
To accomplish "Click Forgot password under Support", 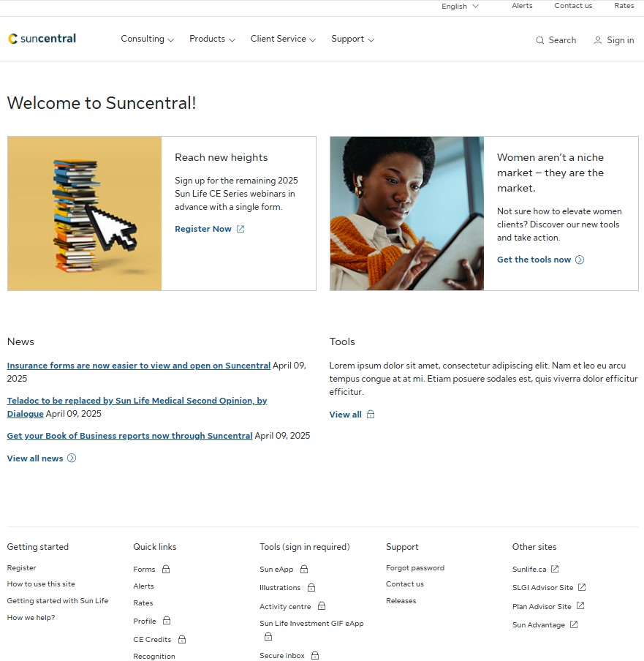I will 414,567.
